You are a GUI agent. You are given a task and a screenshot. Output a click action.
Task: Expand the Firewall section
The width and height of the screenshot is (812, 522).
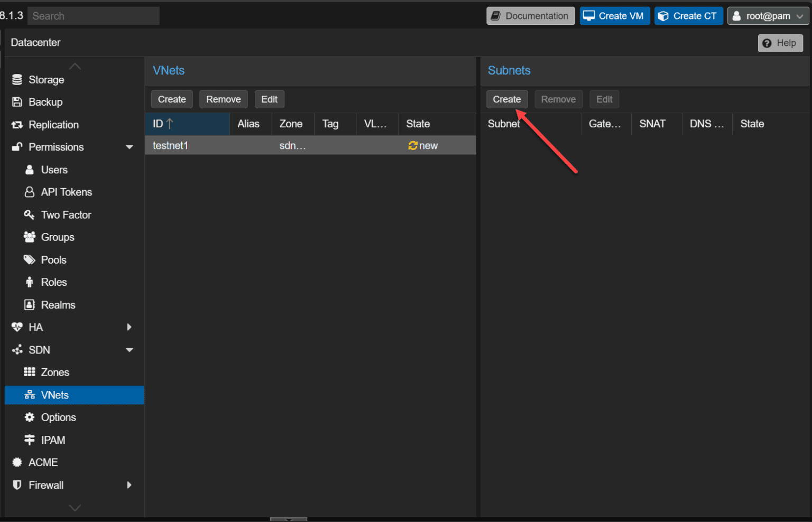coord(130,484)
